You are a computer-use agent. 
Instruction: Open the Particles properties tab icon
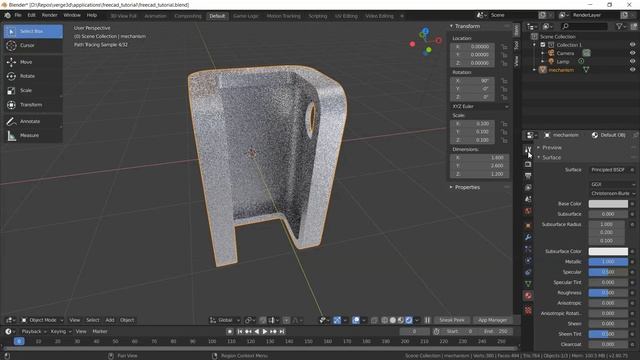[528, 249]
